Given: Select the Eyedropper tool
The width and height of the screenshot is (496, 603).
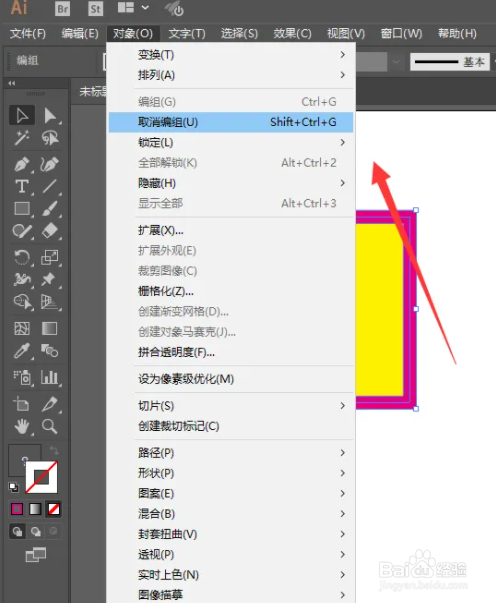Looking at the screenshot, I should tap(22, 351).
